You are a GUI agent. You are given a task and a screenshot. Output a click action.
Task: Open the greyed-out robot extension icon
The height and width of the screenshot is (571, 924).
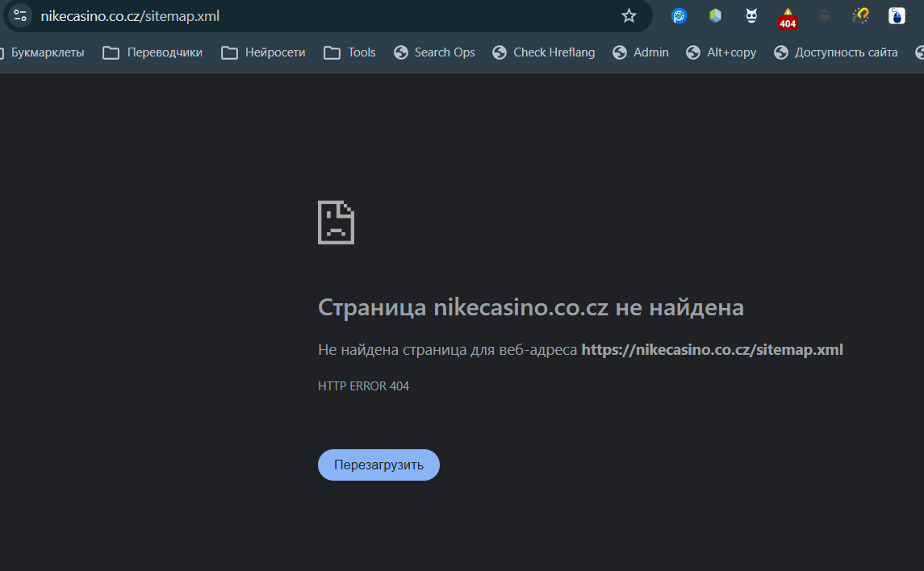tap(824, 16)
